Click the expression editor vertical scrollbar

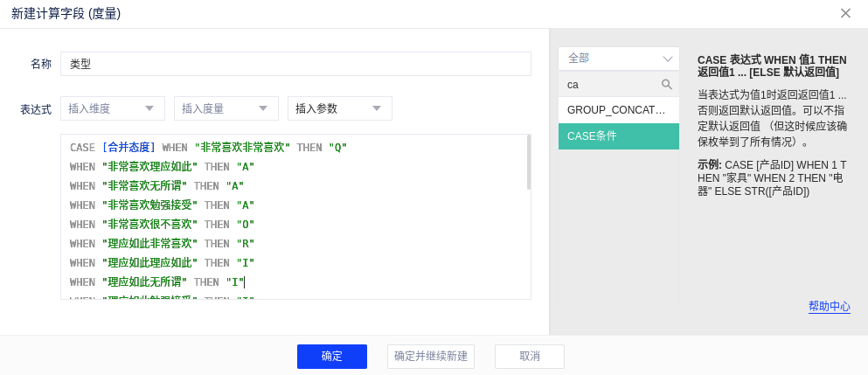(x=528, y=163)
